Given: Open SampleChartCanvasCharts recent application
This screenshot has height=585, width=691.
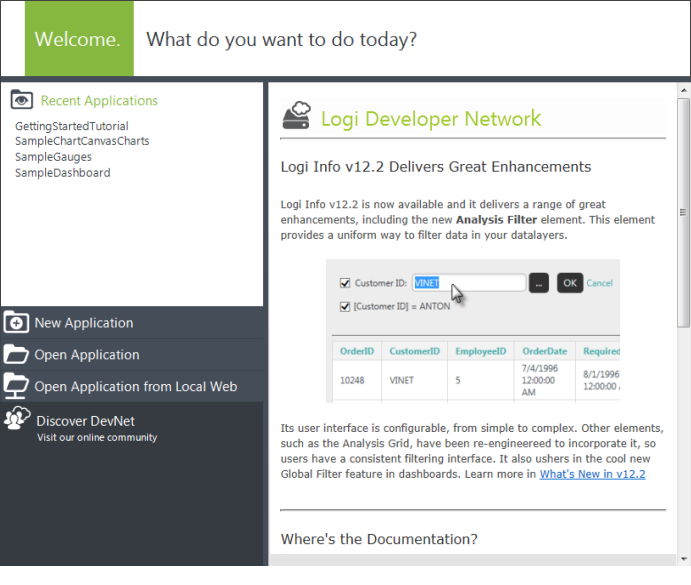Looking at the screenshot, I should pyautogui.click(x=82, y=141).
